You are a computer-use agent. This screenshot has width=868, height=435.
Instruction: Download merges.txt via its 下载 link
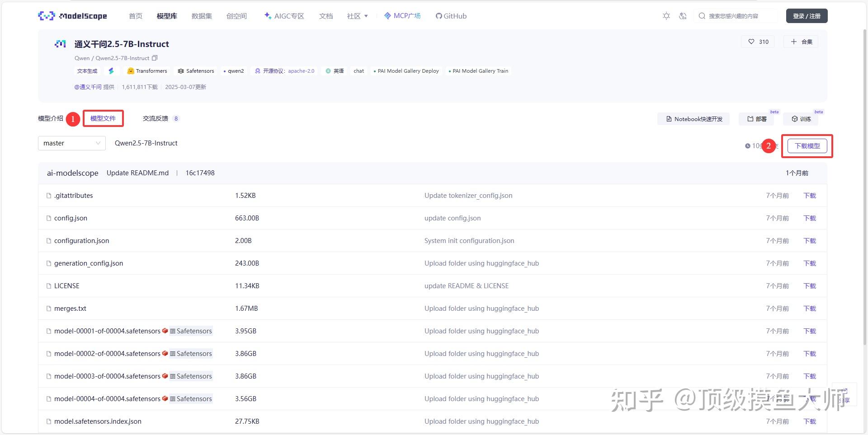(x=810, y=309)
